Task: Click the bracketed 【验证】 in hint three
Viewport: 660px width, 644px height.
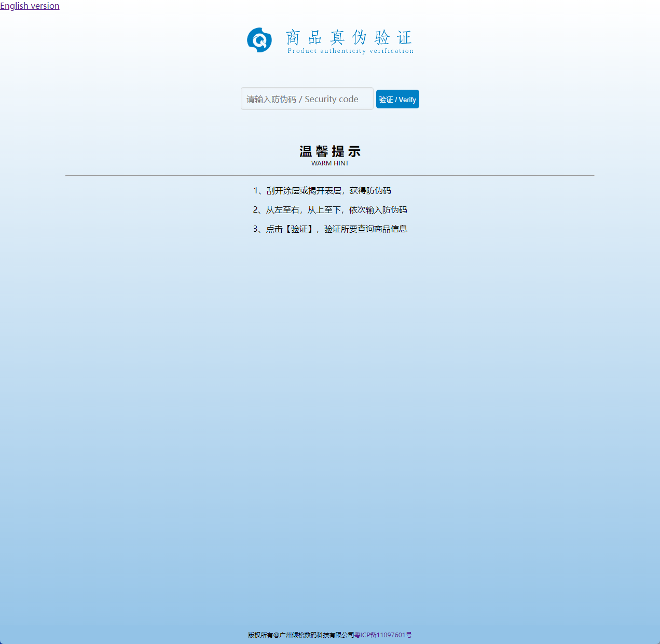Action: [299, 229]
